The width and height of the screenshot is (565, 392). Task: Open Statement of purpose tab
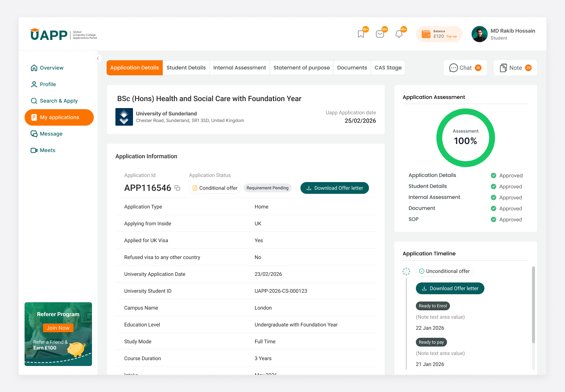302,68
